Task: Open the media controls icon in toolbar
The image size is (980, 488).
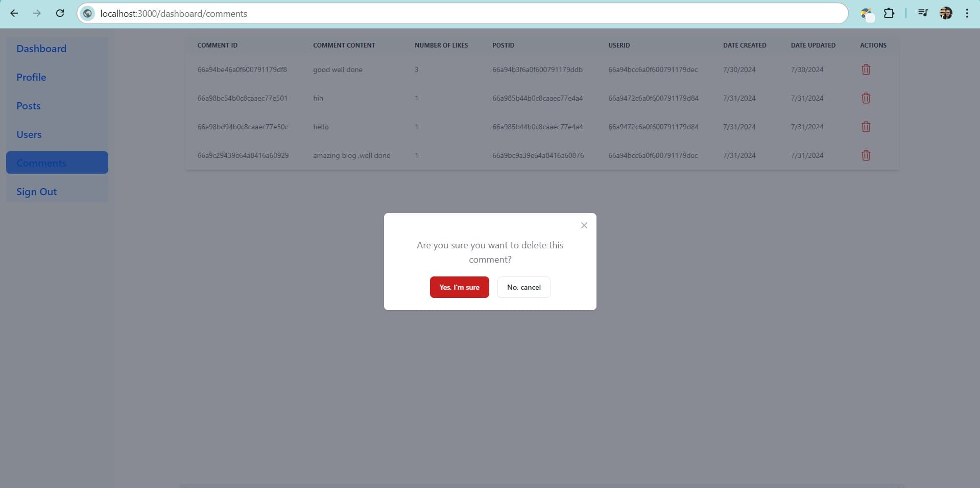Action: (922, 13)
